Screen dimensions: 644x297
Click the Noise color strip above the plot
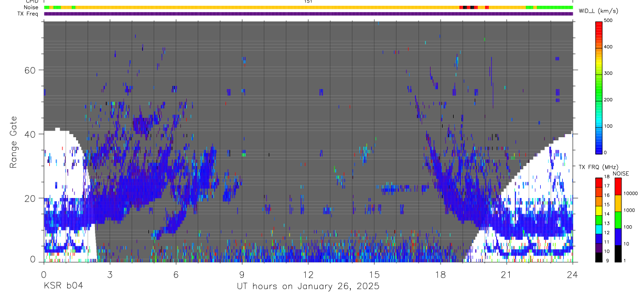tap(308, 7)
